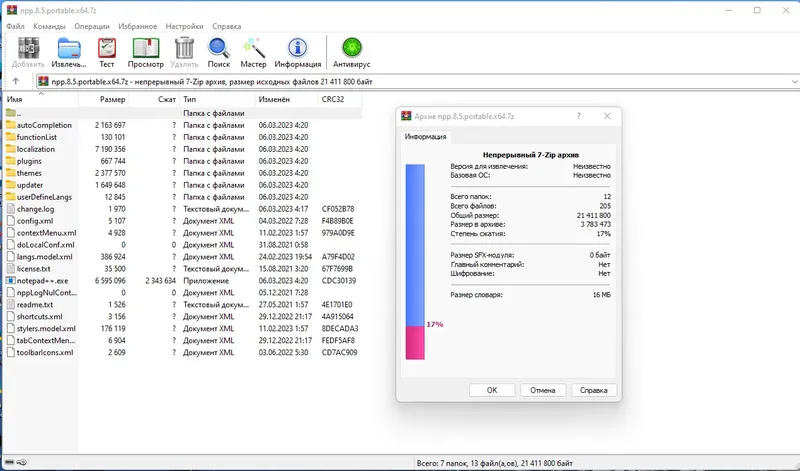This screenshot has width=800, height=471.
Task: Click the userDefineLangs folder icon
Action: [11, 197]
